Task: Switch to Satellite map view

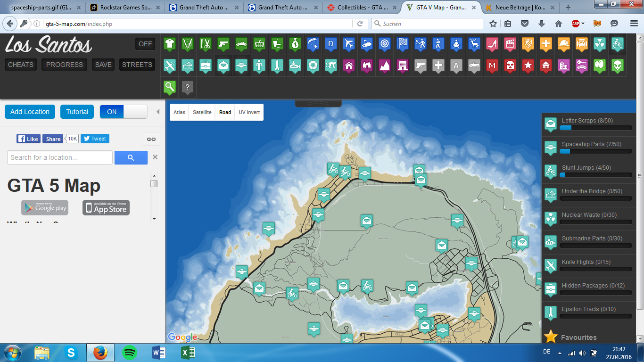Action: coord(202,112)
